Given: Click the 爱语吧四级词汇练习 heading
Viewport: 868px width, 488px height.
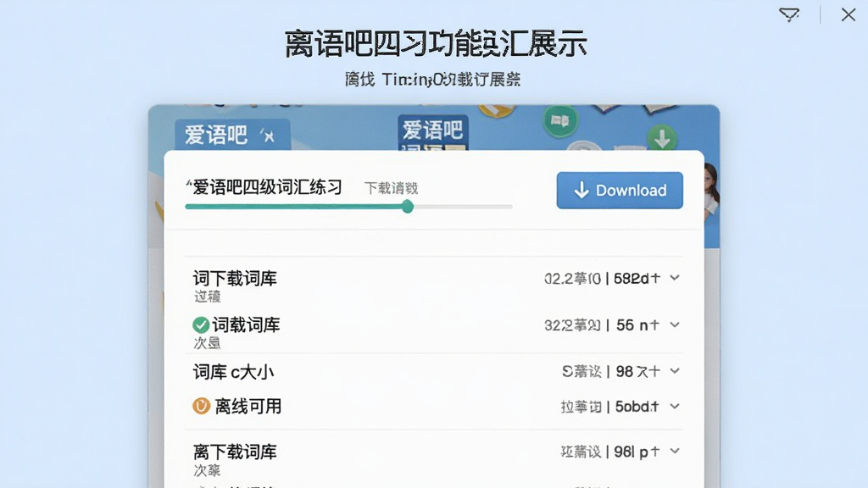Looking at the screenshot, I should pos(267,187).
